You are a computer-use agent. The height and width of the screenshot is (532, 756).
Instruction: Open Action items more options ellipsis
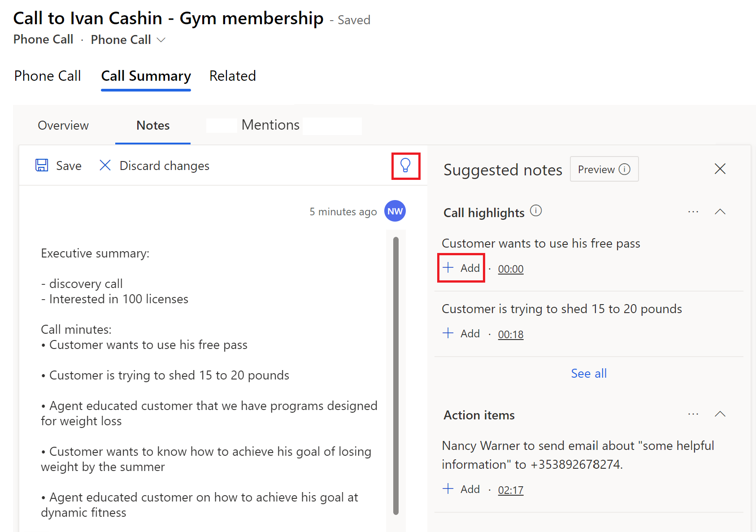[x=693, y=414]
